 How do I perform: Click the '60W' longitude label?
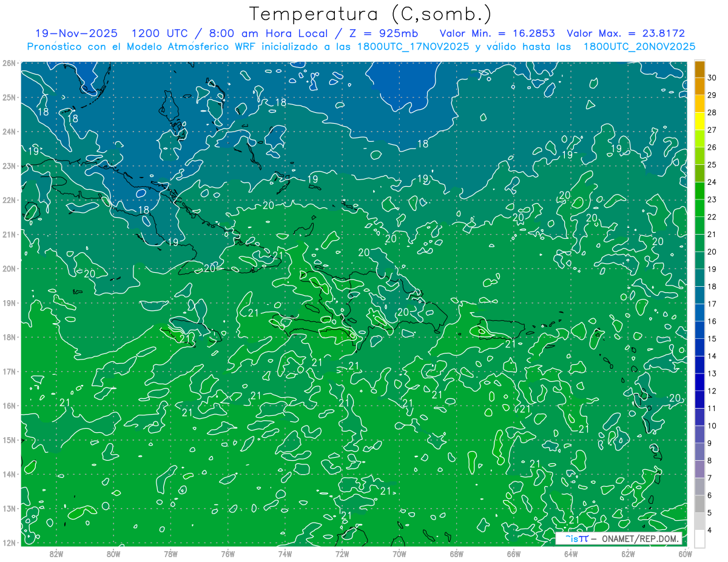pyautogui.click(x=686, y=554)
